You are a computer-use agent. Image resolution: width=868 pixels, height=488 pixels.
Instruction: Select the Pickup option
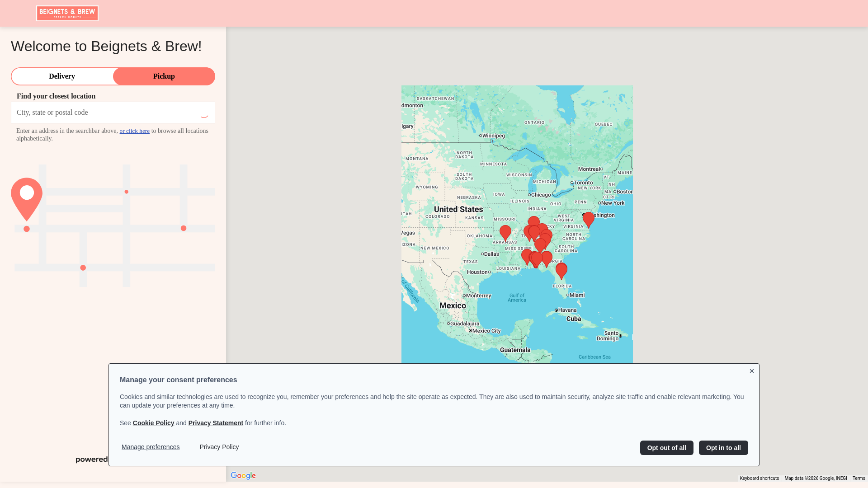pyautogui.click(x=164, y=76)
